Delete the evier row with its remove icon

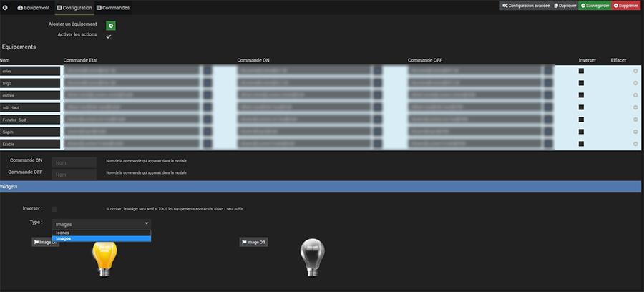(635, 71)
